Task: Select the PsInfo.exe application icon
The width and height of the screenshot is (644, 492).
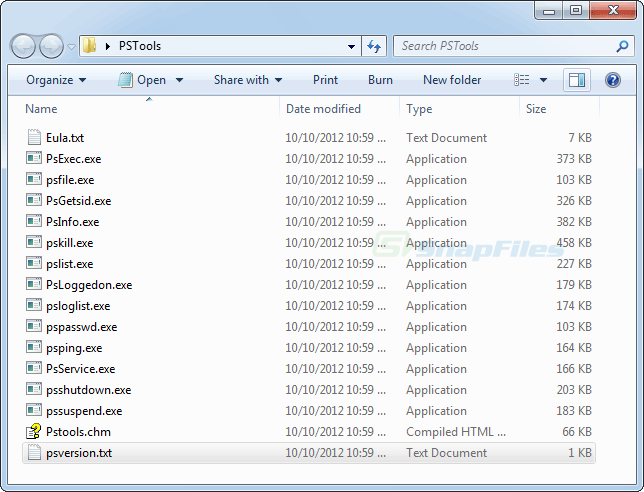Action: (x=34, y=221)
